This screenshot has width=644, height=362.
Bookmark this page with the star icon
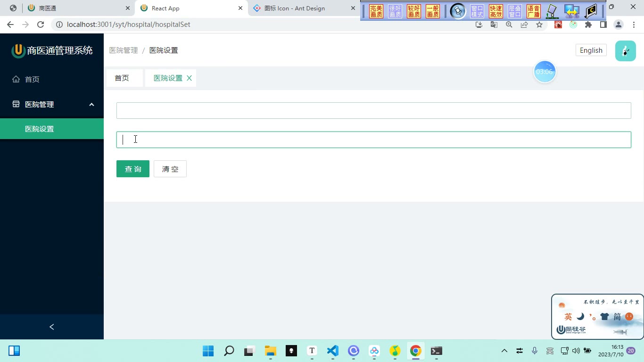click(x=539, y=25)
